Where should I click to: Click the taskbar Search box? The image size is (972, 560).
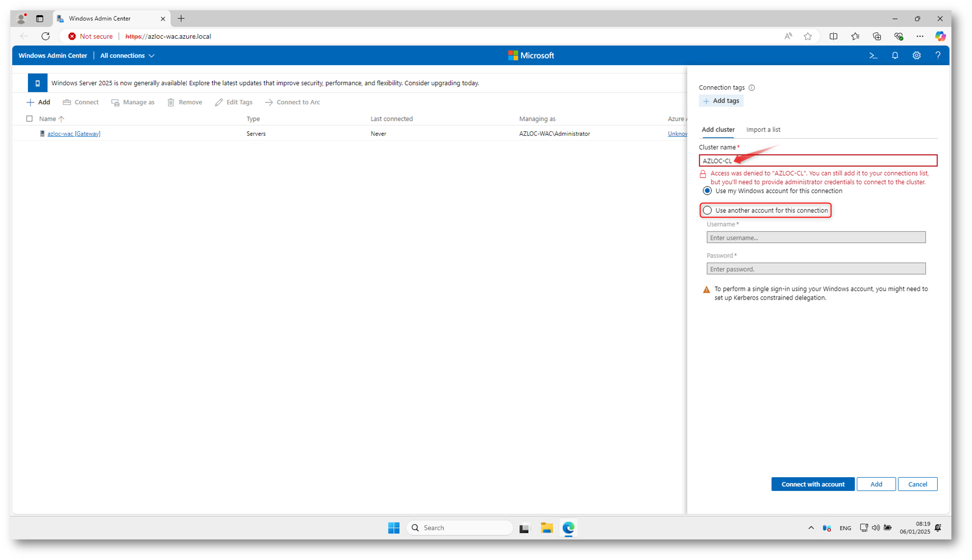[x=459, y=528]
